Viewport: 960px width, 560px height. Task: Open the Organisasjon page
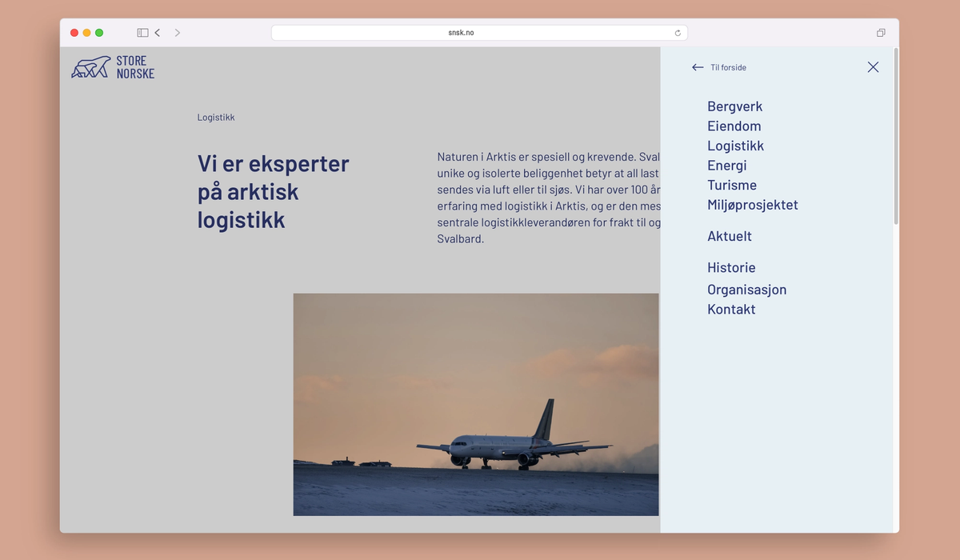click(746, 290)
